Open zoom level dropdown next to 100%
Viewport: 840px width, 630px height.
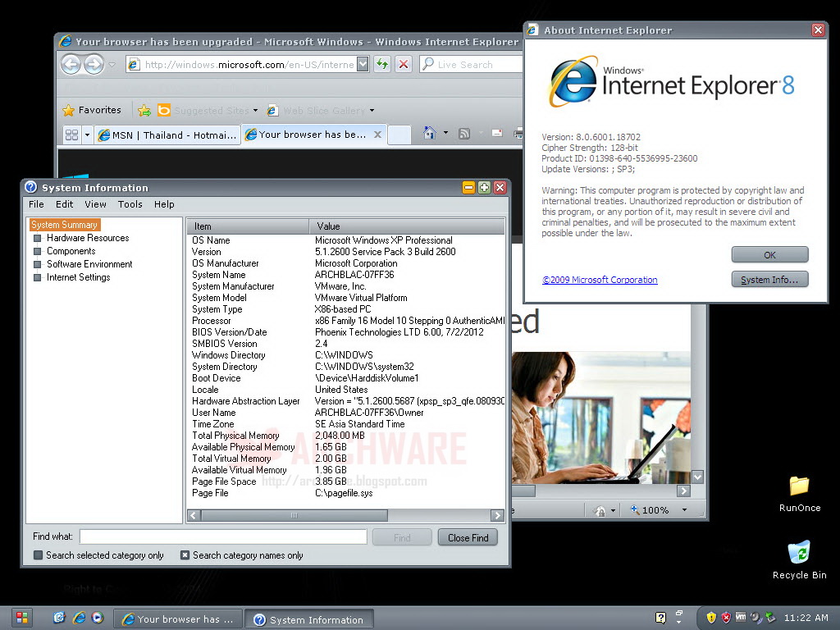point(684,510)
